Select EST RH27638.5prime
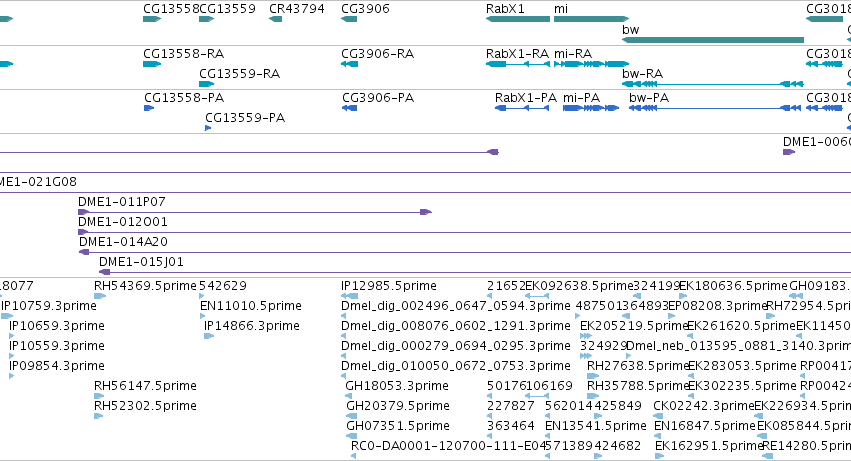 coord(593,376)
